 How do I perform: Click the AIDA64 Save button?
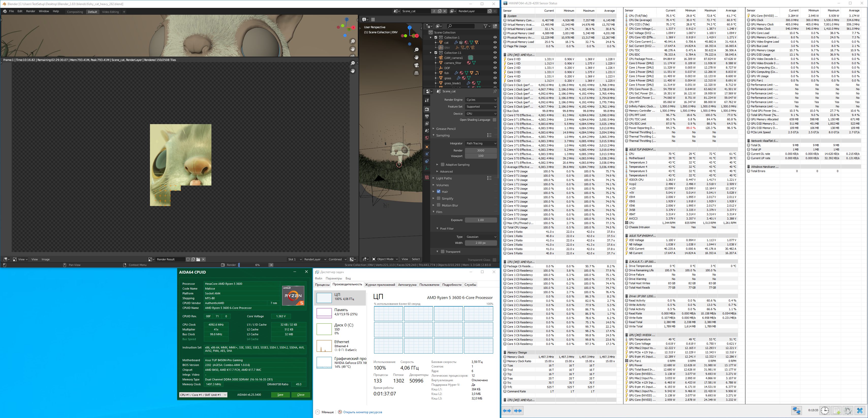pos(280,395)
